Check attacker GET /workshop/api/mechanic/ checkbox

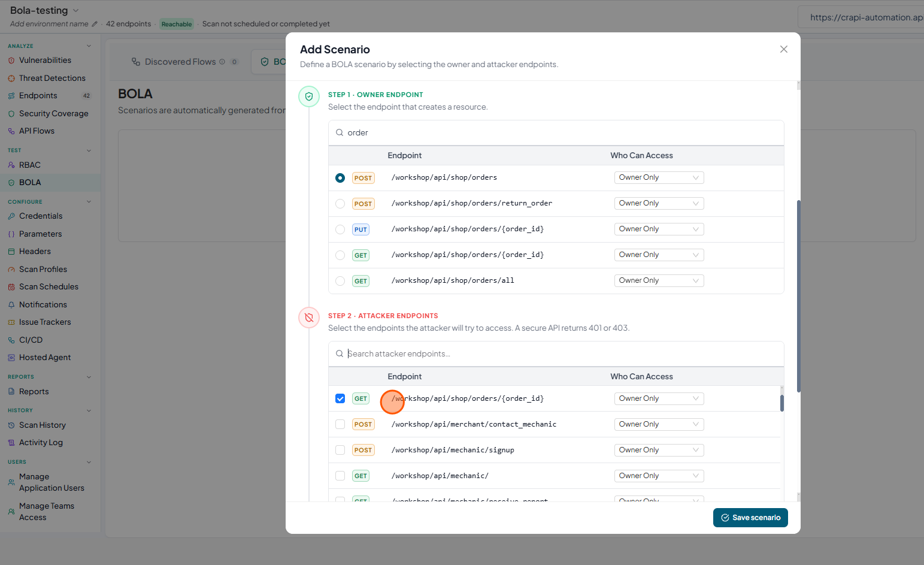pyautogui.click(x=340, y=476)
